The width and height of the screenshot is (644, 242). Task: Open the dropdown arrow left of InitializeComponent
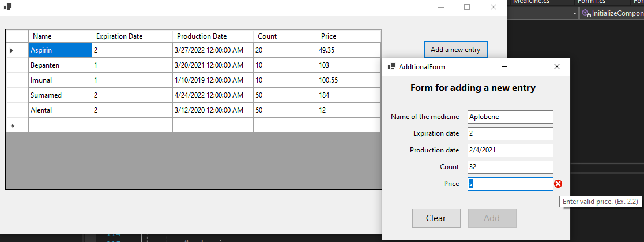pos(575,14)
